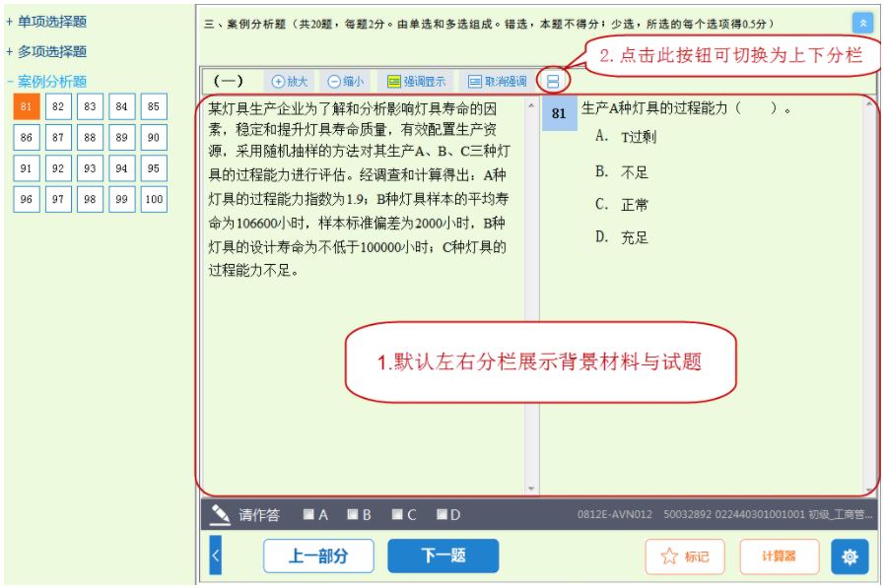The width and height of the screenshot is (885, 588).
Task: Select option C. 正常
Action: pos(622,204)
